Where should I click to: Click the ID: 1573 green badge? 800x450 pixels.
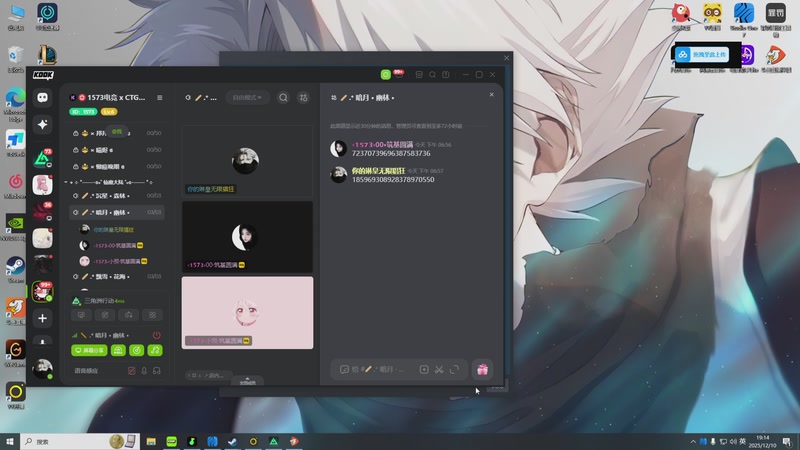83,112
